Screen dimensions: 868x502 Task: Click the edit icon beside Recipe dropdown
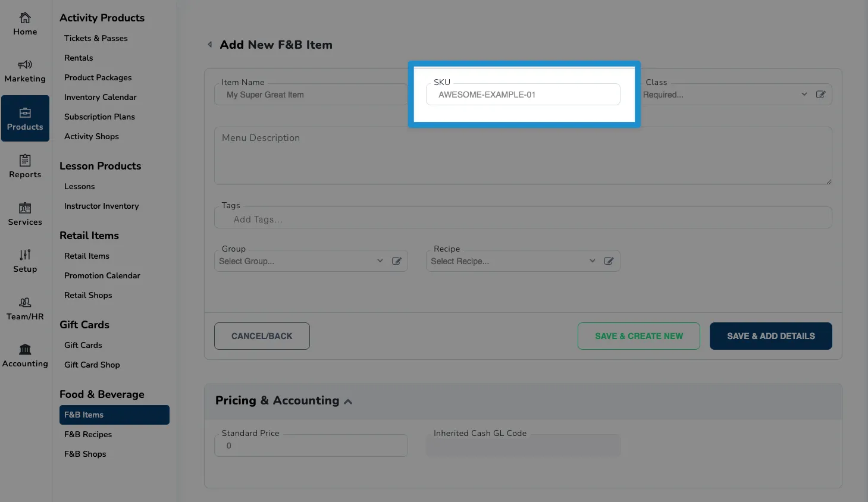click(x=609, y=261)
